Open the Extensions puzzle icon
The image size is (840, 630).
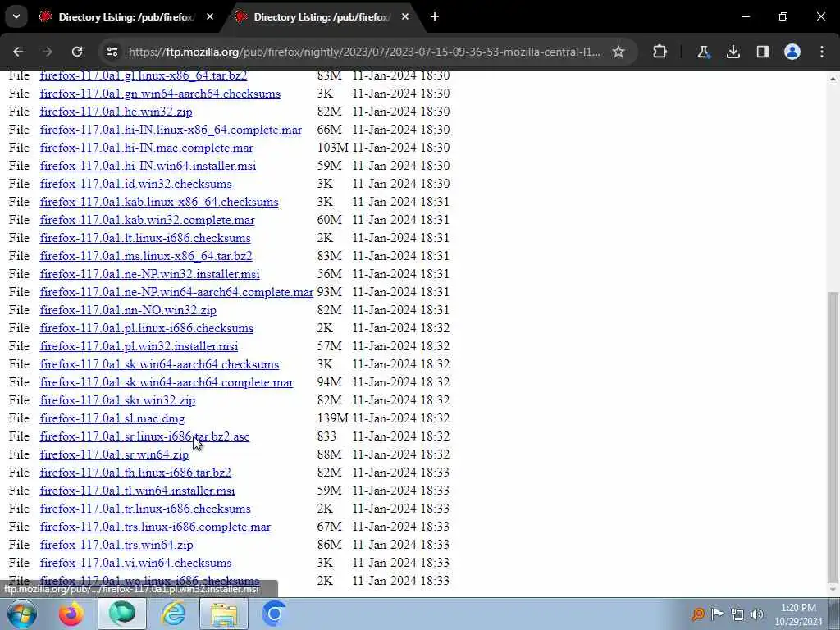(x=660, y=52)
